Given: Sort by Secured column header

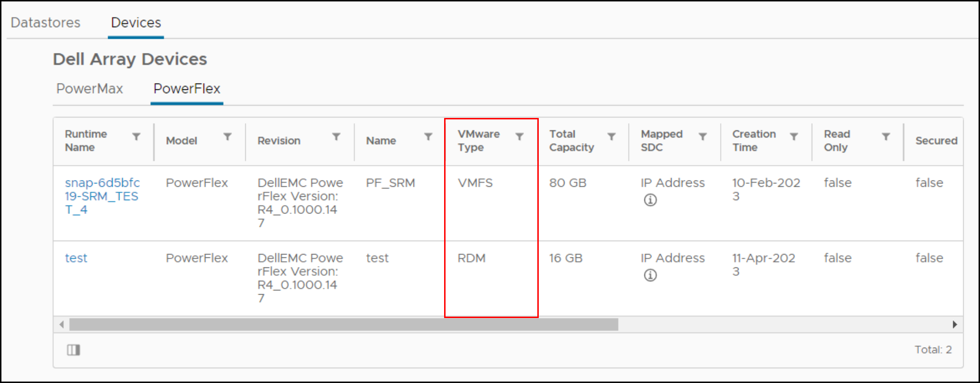Looking at the screenshot, I should point(936,141).
